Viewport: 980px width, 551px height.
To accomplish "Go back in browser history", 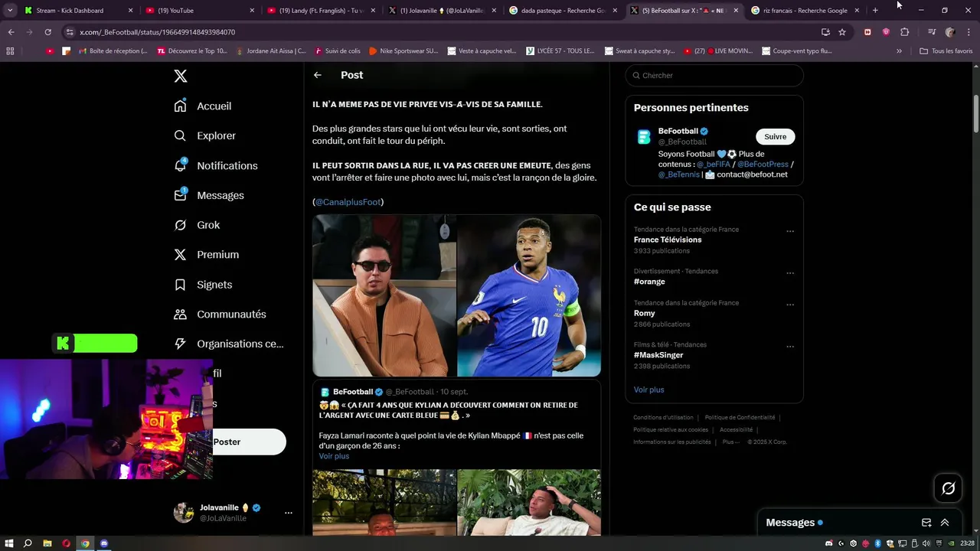I will [11, 32].
